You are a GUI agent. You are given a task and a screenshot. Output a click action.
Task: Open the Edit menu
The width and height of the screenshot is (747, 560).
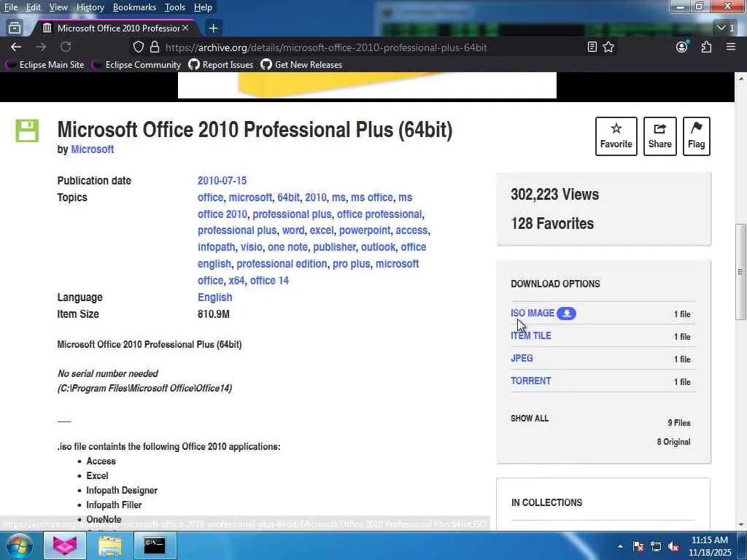pos(33,7)
